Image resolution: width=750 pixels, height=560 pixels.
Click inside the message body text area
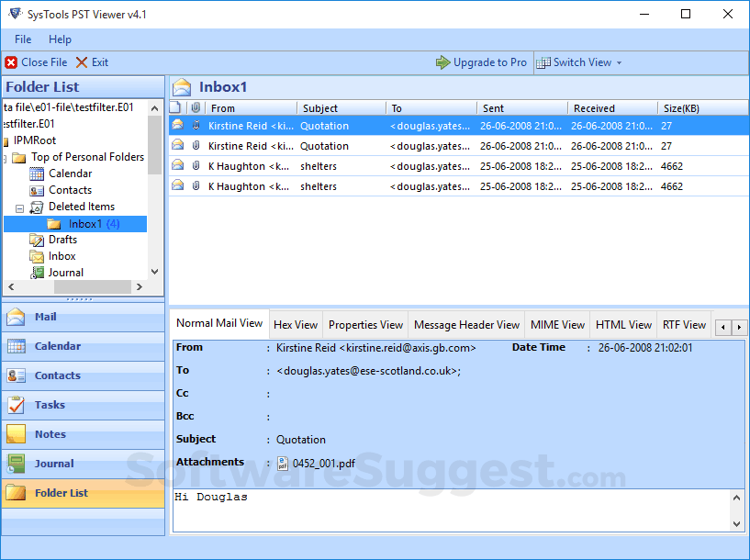(451, 510)
